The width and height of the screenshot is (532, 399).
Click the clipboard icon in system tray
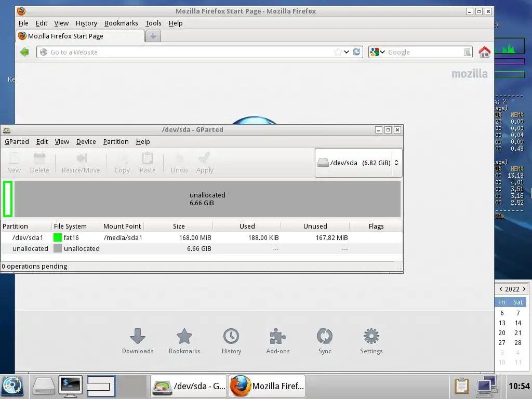point(461,386)
